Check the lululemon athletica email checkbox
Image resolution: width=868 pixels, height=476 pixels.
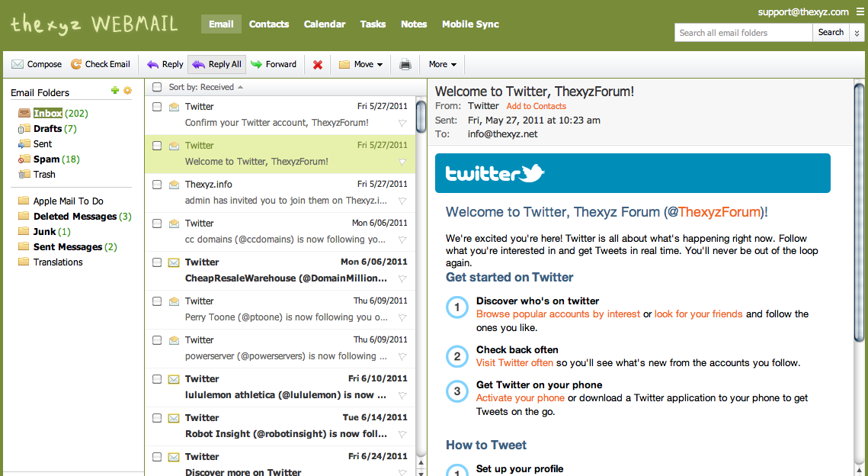tap(157, 379)
